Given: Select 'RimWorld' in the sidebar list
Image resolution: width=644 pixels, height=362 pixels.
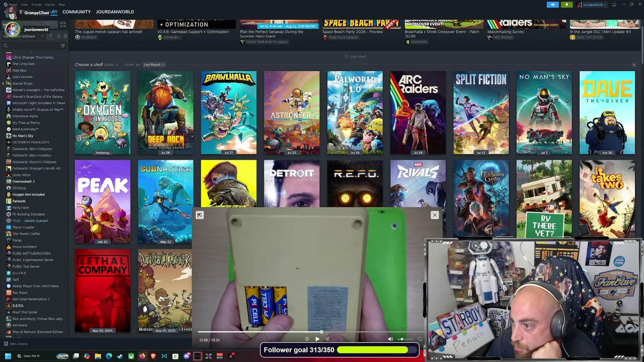Looking at the screenshot, I should [x=20, y=325].
